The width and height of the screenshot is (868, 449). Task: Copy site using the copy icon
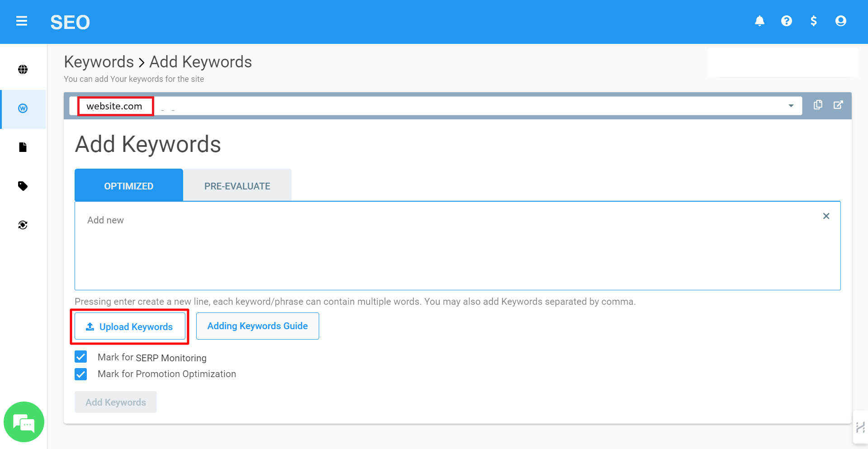(x=818, y=105)
